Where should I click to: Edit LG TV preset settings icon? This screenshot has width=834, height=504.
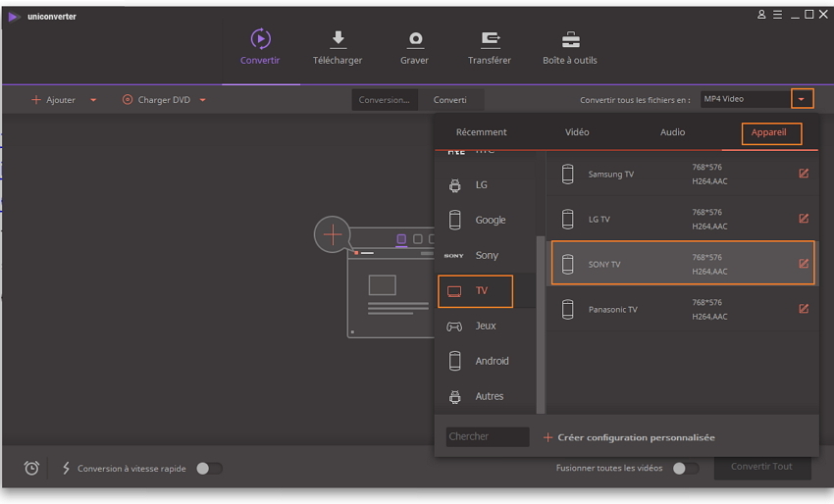point(804,219)
